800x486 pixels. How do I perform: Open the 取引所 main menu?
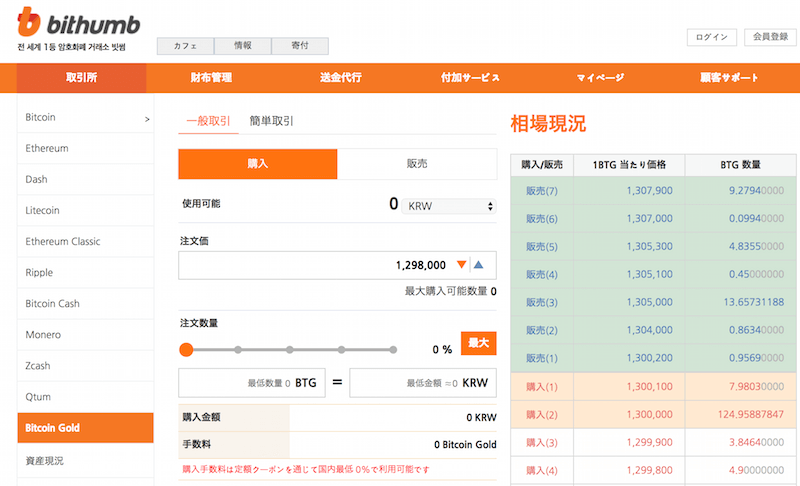pos(82,78)
